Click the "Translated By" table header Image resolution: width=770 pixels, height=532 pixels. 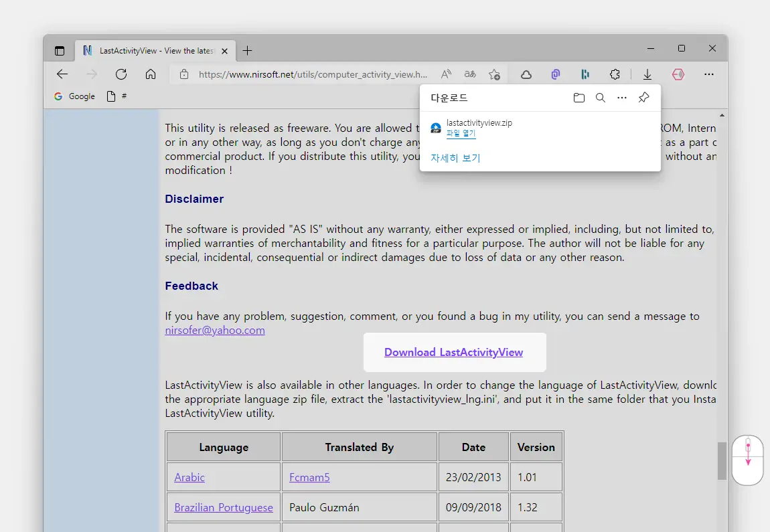(x=360, y=447)
